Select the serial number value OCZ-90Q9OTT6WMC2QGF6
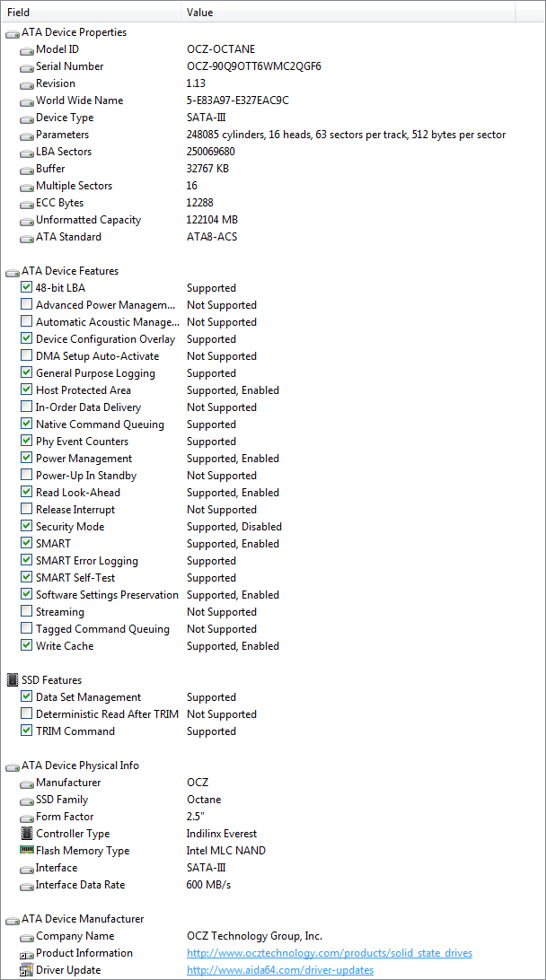Screen dimensions: 546x980 coord(254,66)
